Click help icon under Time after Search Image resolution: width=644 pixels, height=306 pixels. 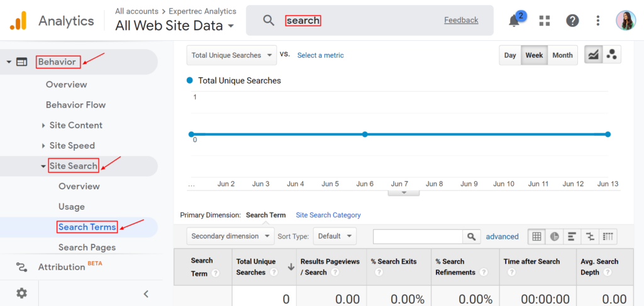511,272
